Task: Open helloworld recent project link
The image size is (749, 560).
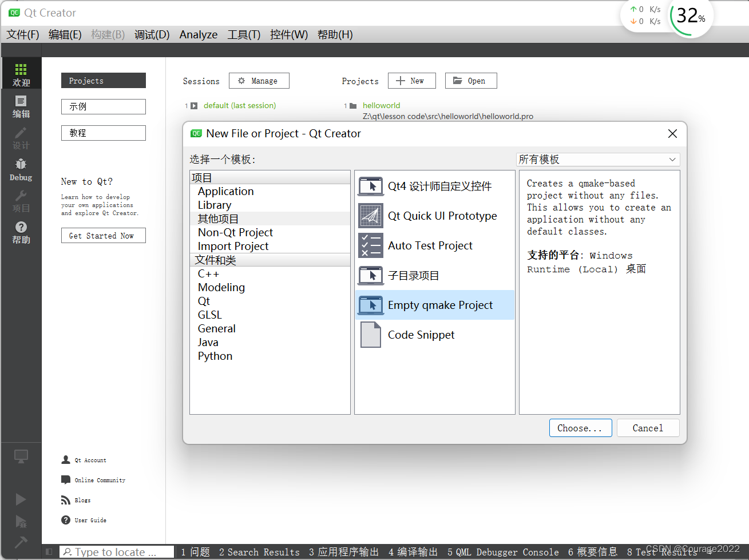Action: click(382, 105)
